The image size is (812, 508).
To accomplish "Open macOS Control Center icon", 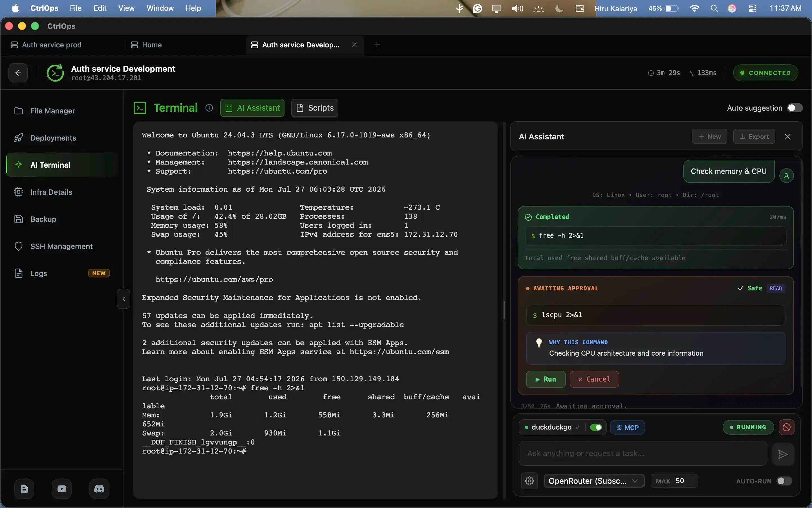I will tap(752, 8).
